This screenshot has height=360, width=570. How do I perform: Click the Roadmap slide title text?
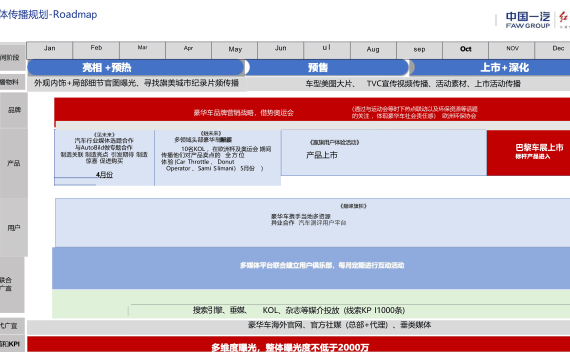pos(48,15)
